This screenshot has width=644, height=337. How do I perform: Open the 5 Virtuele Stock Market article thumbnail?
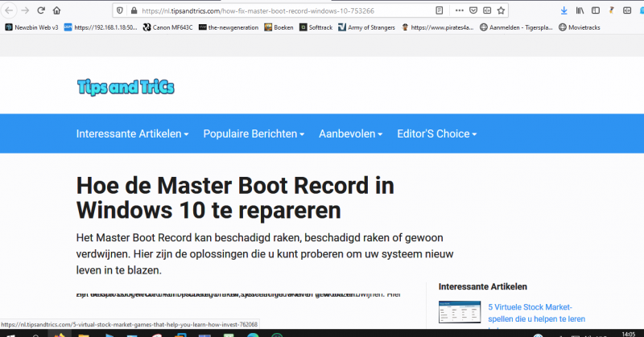point(459,311)
